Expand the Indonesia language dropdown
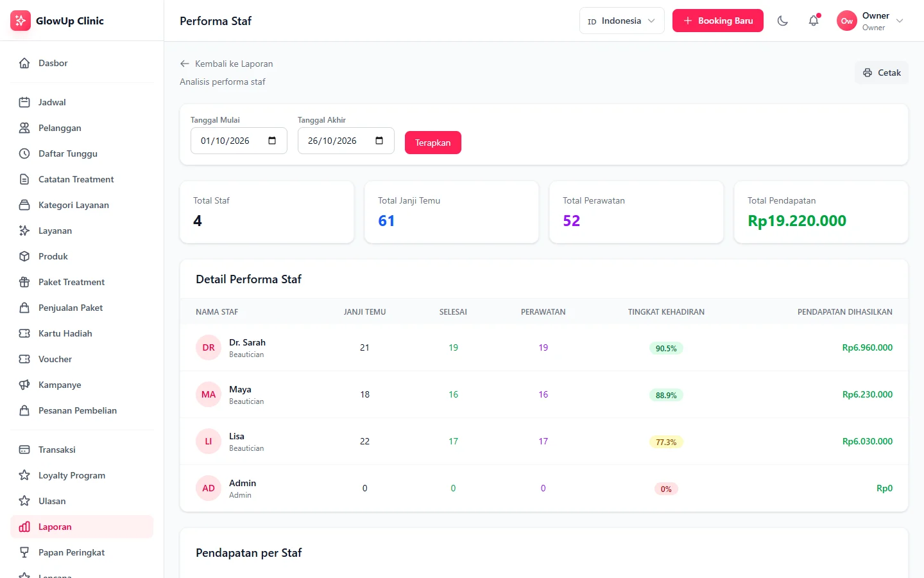The width and height of the screenshot is (924, 578). click(x=622, y=21)
